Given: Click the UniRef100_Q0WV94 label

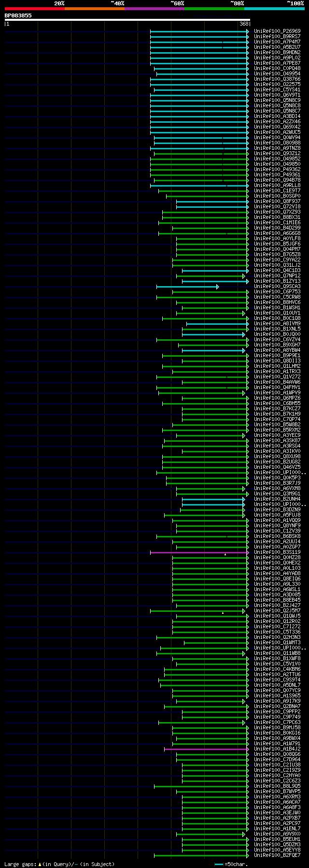Looking at the screenshot, I should [277, 138].
